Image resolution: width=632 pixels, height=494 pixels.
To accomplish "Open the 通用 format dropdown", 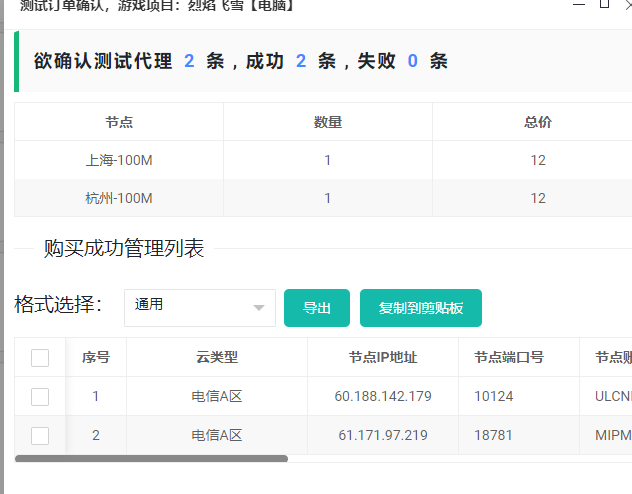I will click(x=200, y=308).
